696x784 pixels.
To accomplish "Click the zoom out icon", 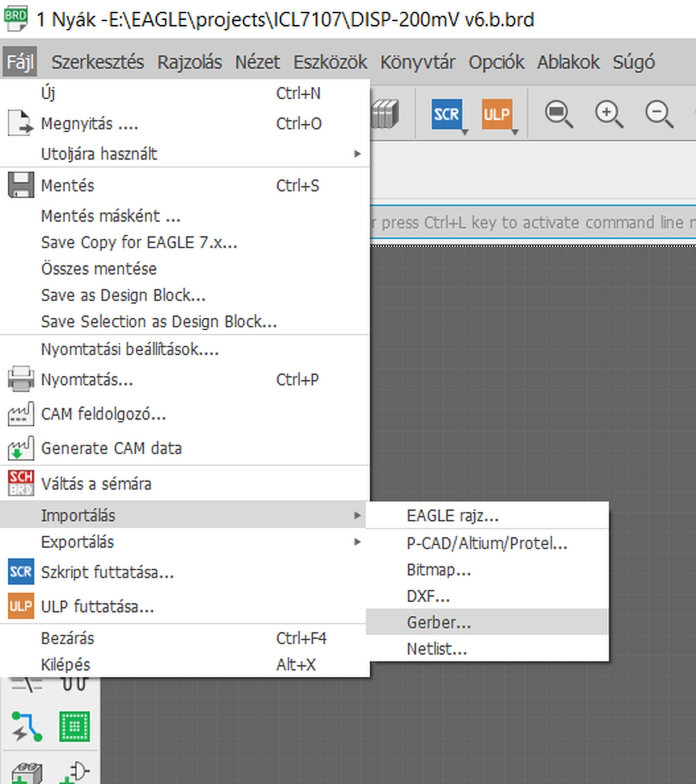I will [659, 115].
